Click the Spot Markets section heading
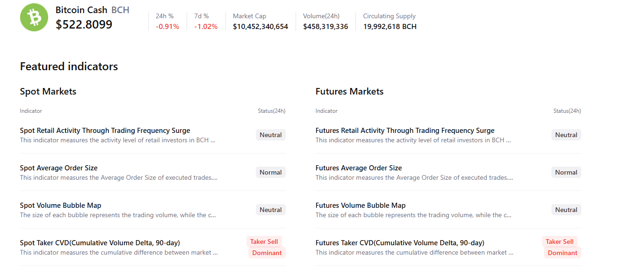The width and height of the screenshot is (644, 271). click(x=48, y=91)
